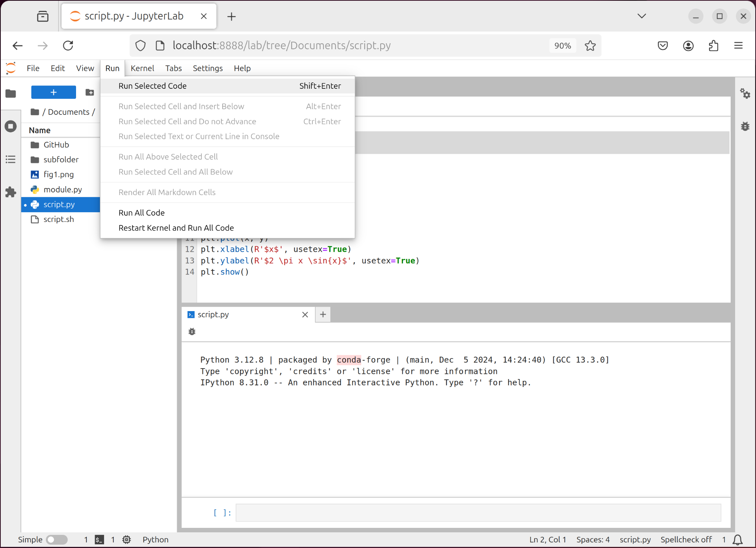Open the File Browser sidebar icon
Image resolution: width=756 pixels, height=548 pixels.
point(11,93)
